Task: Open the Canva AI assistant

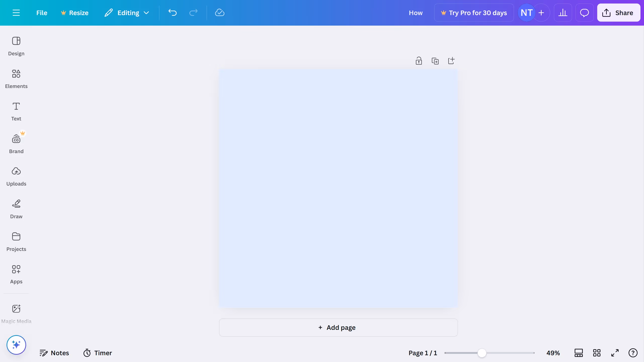Action: (16, 345)
